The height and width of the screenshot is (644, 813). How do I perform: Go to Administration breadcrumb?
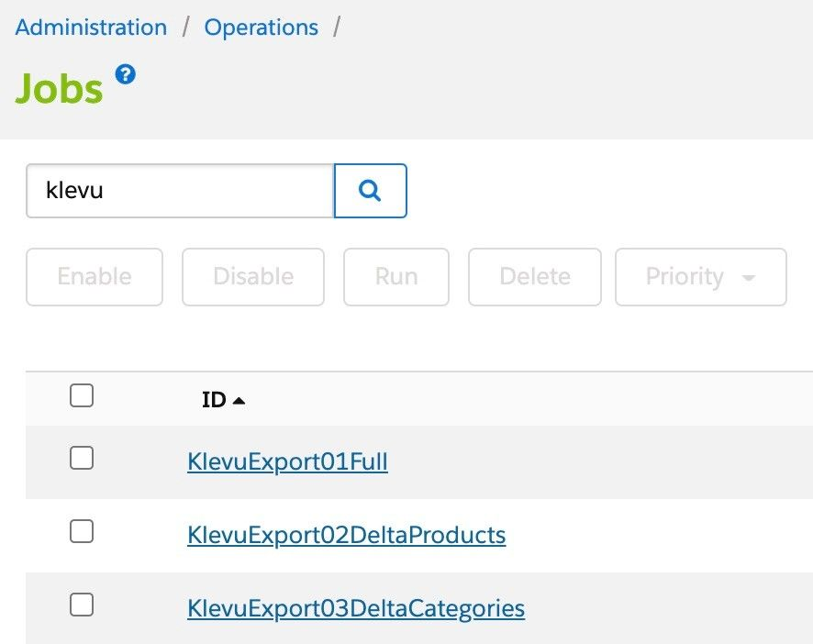tap(91, 27)
